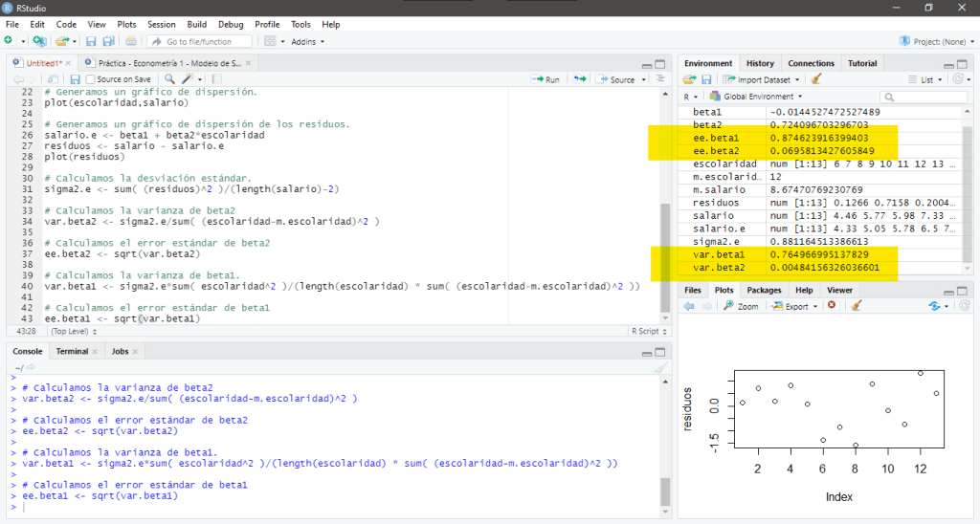Switch to the Packages tab
This screenshot has height=524, width=980.
point(764,290)
